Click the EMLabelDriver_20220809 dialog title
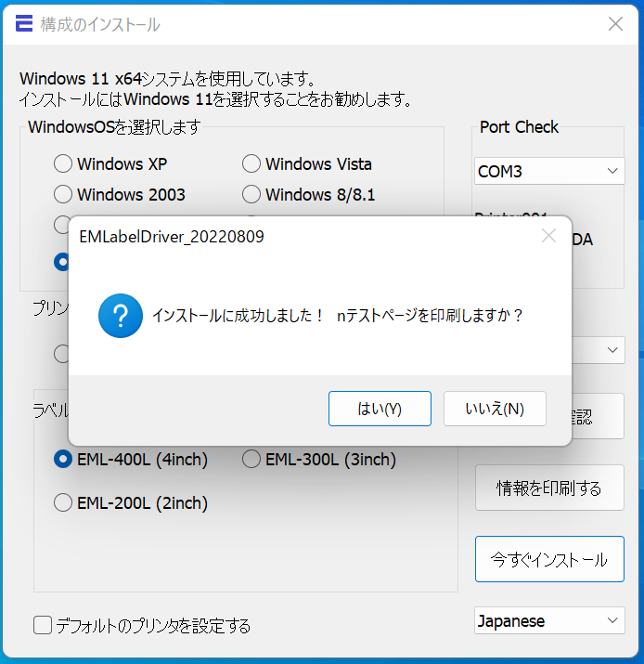This screenshot has height=664, width=644. pyautogui.click(x=172, y=237)
